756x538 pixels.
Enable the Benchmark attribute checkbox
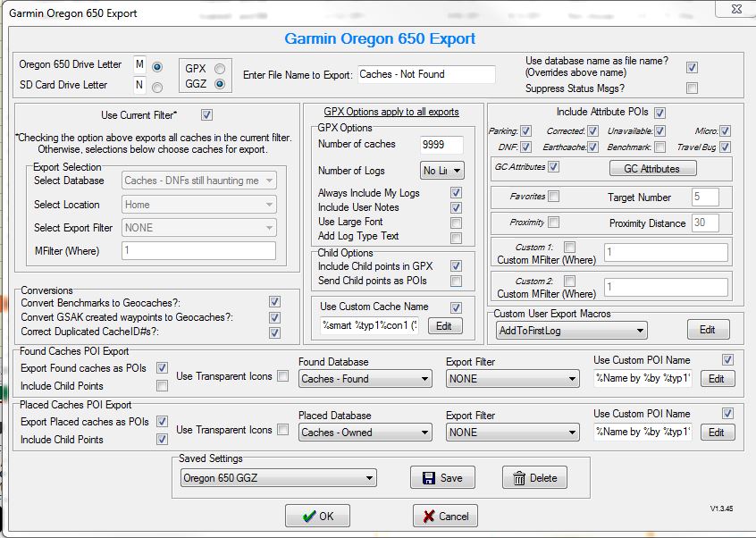click(x=659, y=147)
